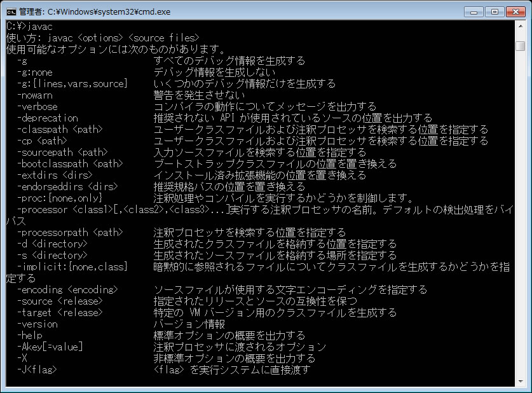
Task: Click the '使用可能なオプションには次のものがあります。' line
Action: [115, 49]
